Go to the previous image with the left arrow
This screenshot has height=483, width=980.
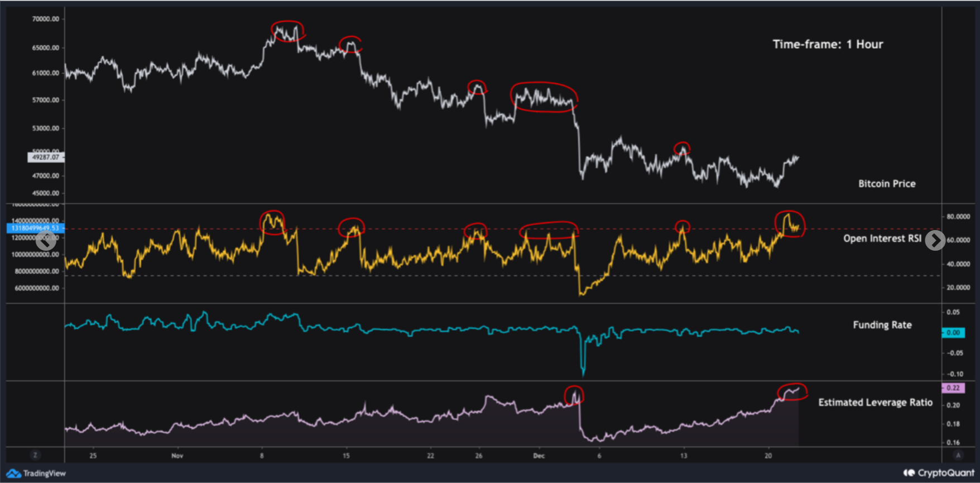point(46,241)
